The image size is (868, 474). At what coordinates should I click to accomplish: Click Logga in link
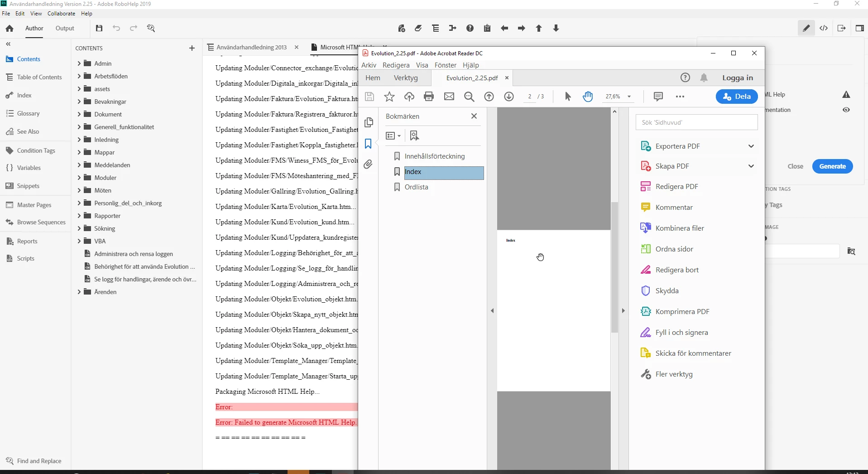pyautogui.click(x=738, y=78)
